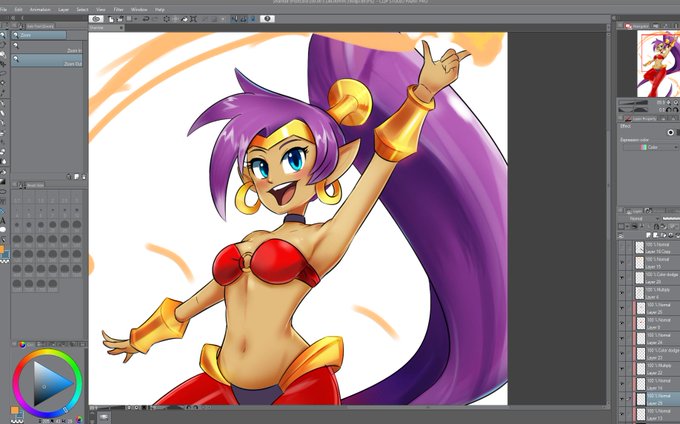Click the Redo arrow icon
The height and width of the screenshot is (424, 680).
point(156,19)
